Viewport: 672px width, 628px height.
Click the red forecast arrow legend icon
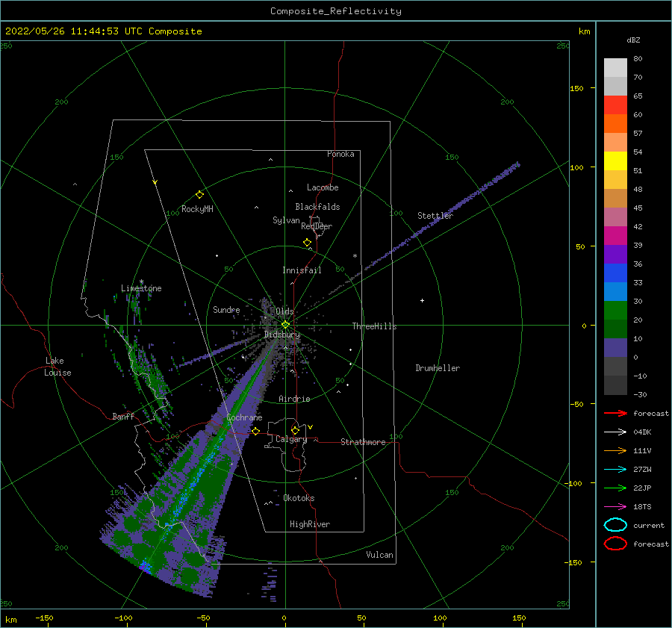(x=615, y=413)
